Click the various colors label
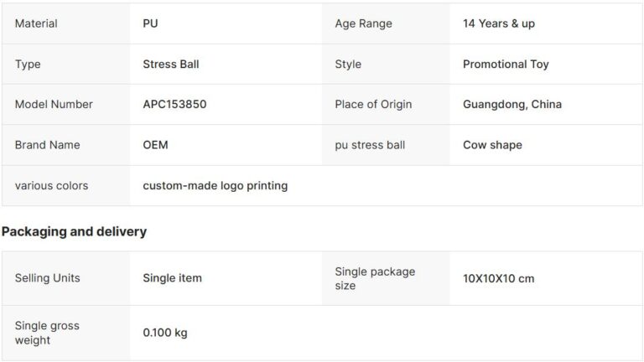Image resolution: width=644 pixels, height=362 pixels. tap(51, 185)
